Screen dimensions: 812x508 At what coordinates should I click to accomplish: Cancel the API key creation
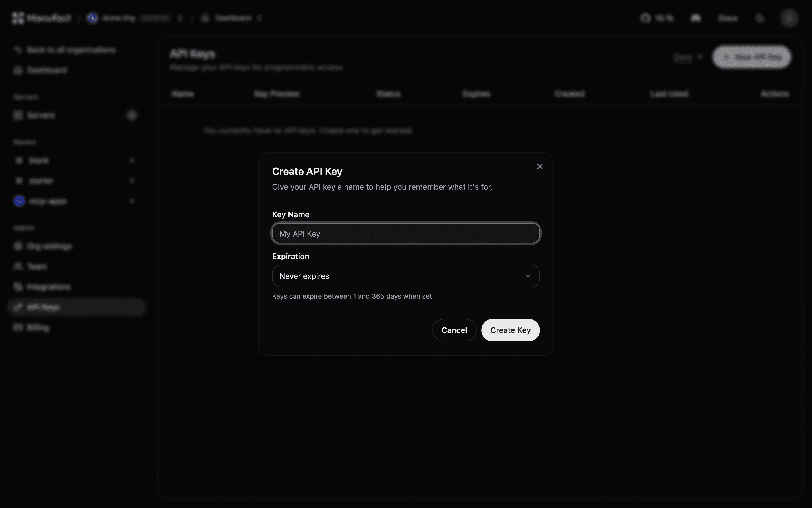tap(454, 330)
